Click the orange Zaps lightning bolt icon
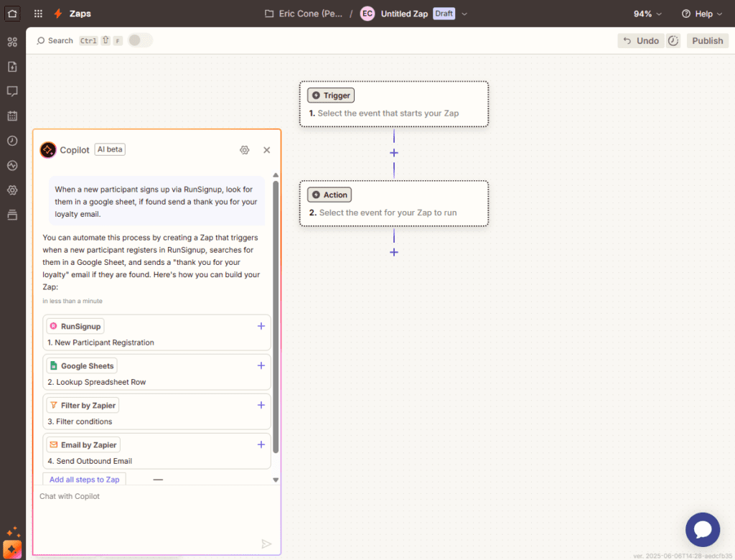This screenshot has height=560, width=735. (x=58, y=14)
